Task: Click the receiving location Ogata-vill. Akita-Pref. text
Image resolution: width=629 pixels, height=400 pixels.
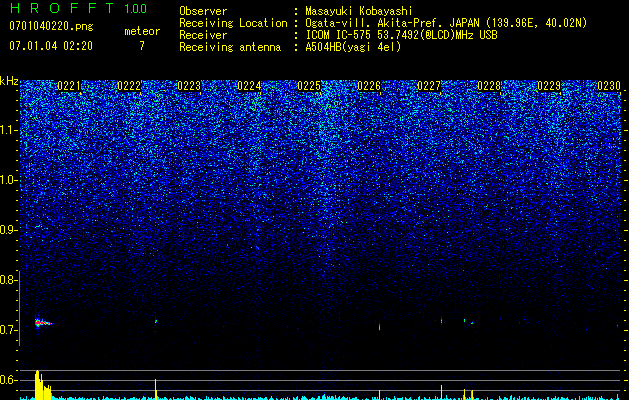Action: coord(375,23)
